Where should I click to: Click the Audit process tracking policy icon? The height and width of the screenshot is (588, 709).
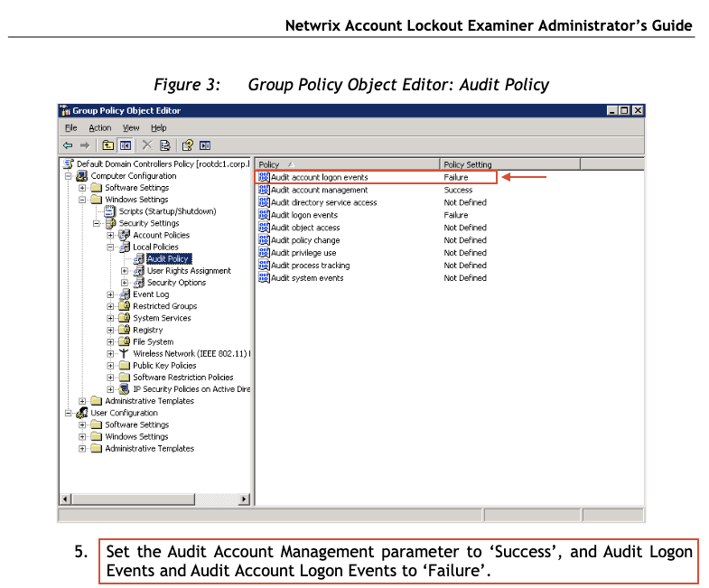point(264,265)
